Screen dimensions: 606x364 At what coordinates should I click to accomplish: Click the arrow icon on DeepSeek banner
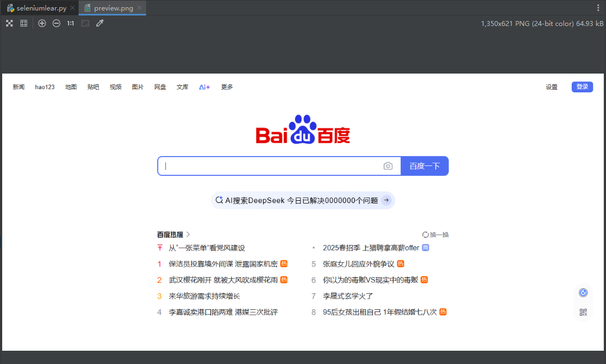click(386, 200)
